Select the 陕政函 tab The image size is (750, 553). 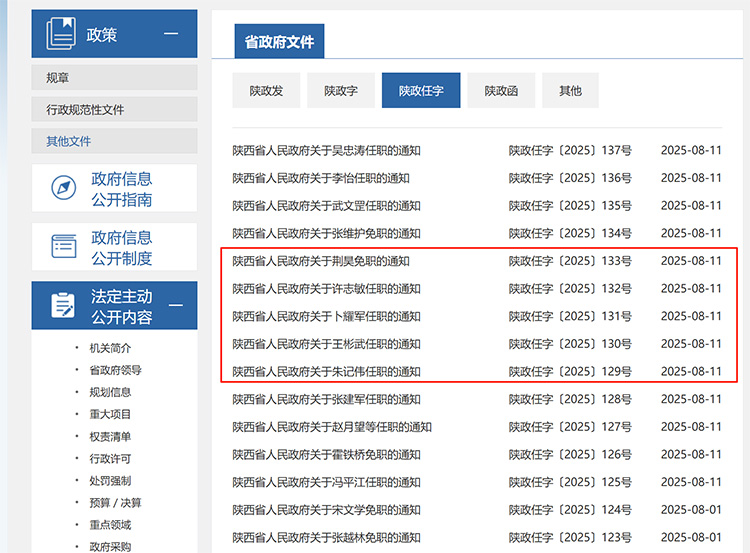point(501,91)
